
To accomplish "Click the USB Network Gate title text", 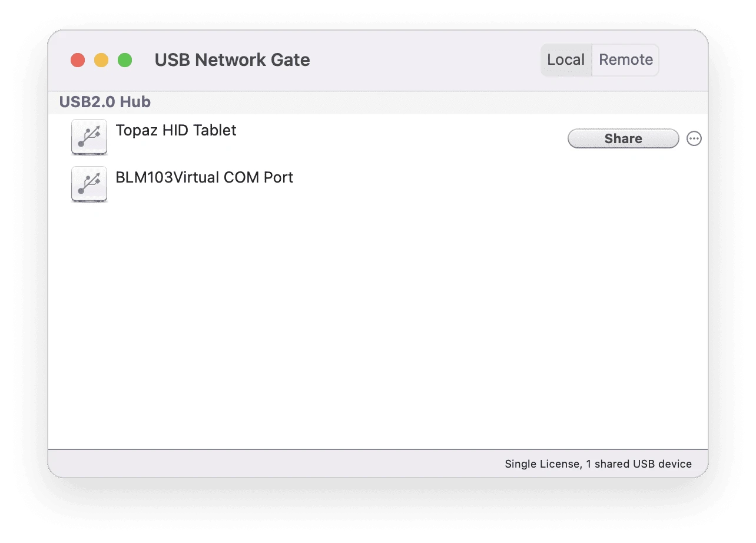I will [231, 59].
